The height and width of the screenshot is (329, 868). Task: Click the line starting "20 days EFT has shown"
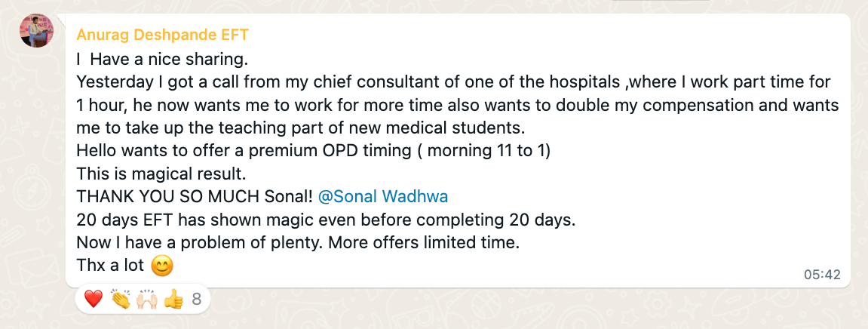326,220
